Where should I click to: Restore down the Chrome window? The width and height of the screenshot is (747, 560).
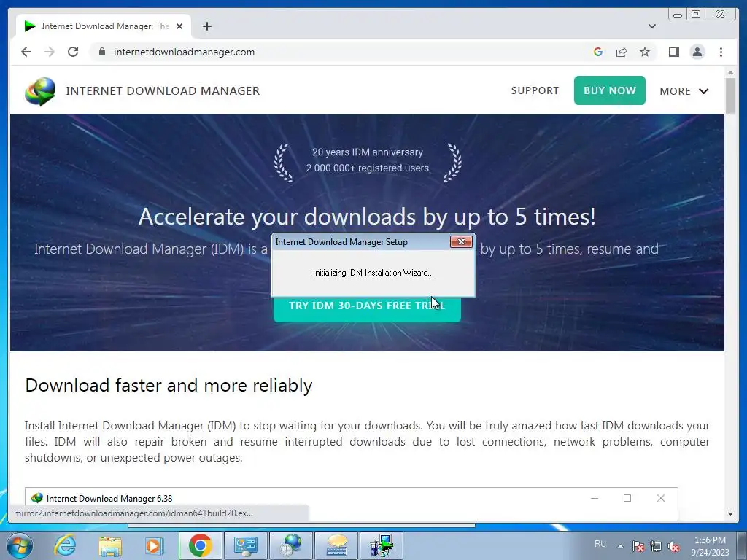(x=695, y=15)
